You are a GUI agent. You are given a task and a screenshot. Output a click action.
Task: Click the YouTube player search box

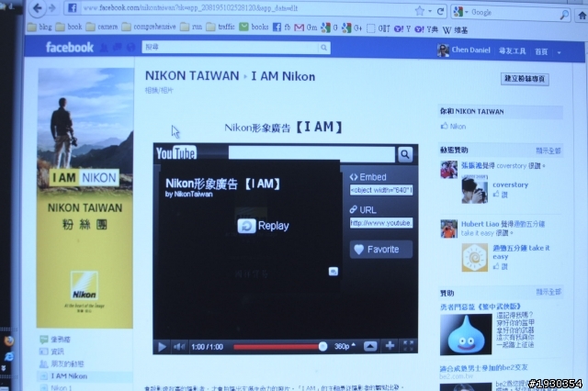[x=311, y=154]
